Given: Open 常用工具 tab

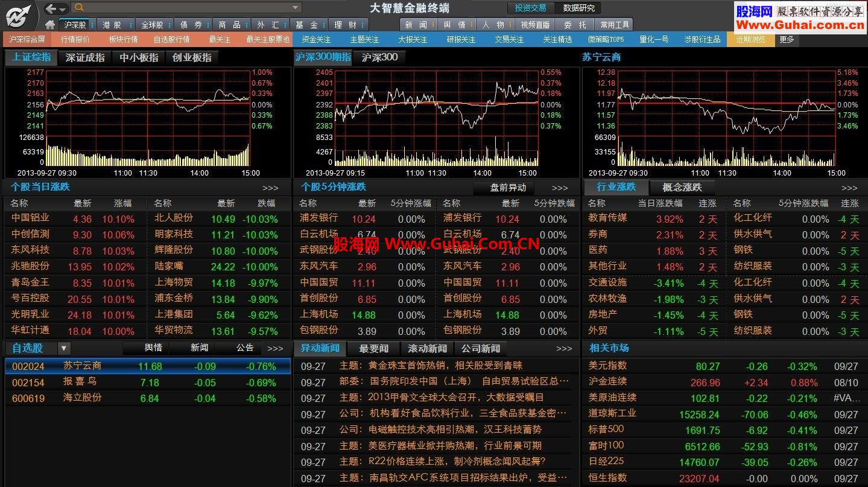Looking at the screenshot, I should 615,25.
